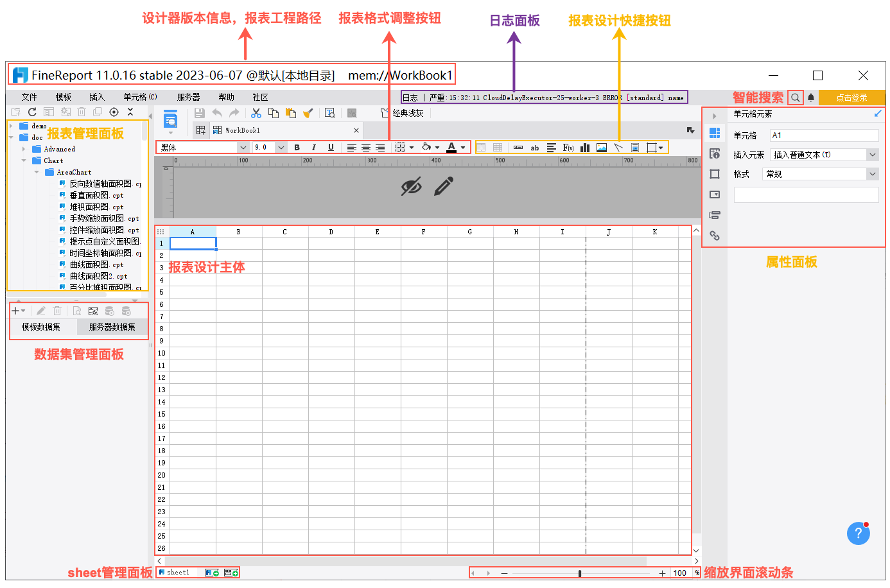Collapse the Chart folder in tree
The image size is (890, 588).
tap(24, 160)
